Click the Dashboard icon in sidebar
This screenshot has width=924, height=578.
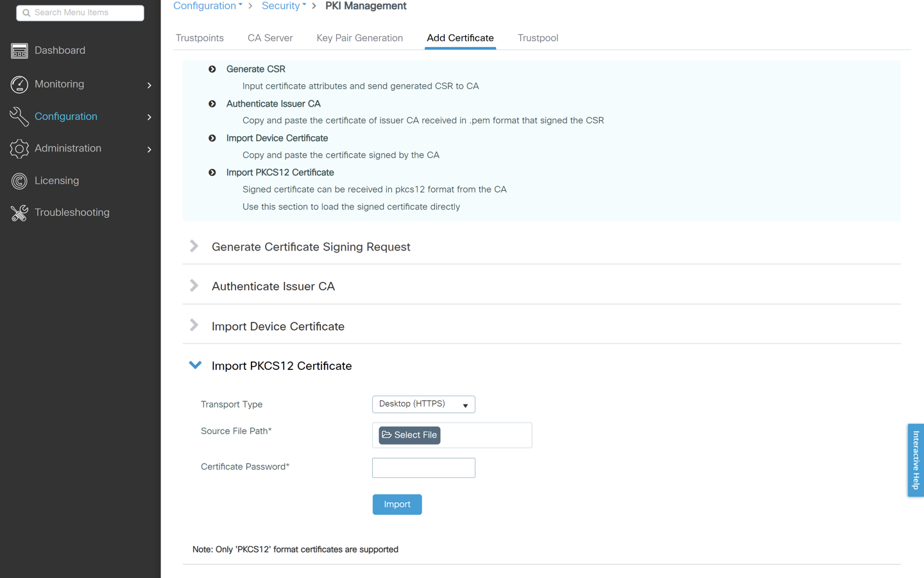(19, 51)
